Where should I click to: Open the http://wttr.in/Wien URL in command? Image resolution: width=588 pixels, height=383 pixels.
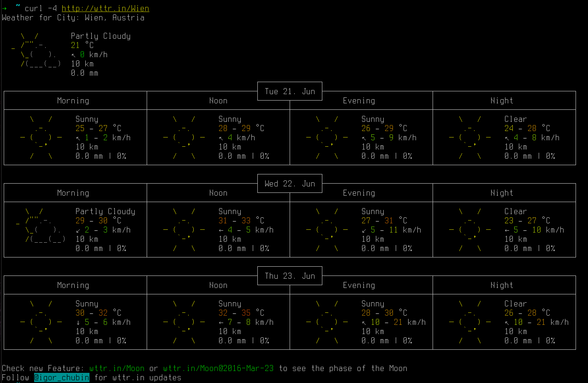tap(106, 8)
